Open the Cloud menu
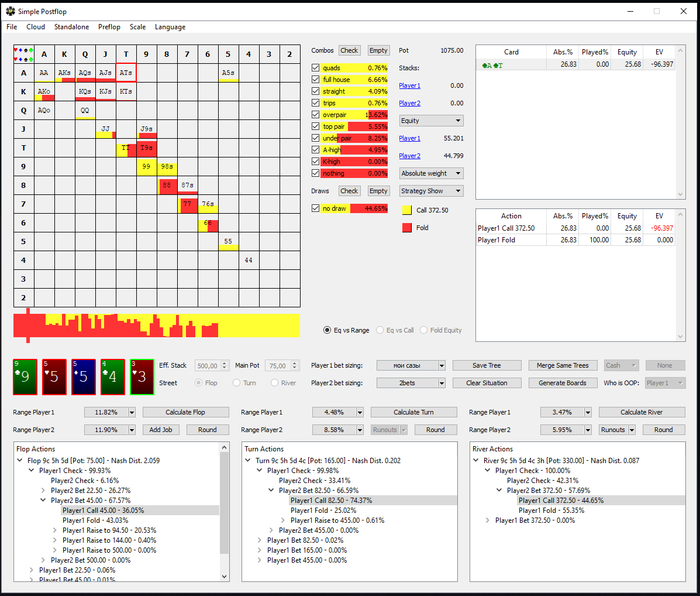This screenshot has width=700, height=596. click(35, 27)
